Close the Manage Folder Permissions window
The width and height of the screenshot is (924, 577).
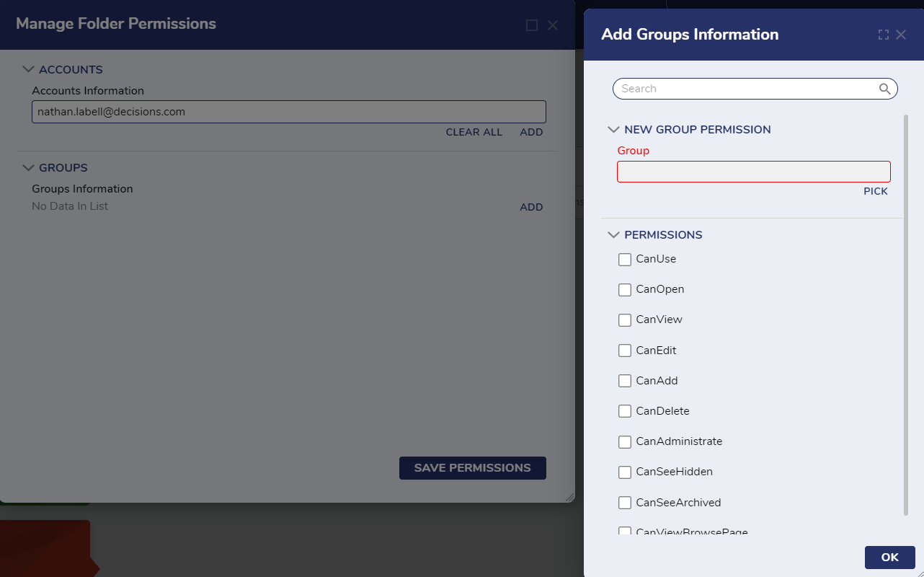(553, 25)
